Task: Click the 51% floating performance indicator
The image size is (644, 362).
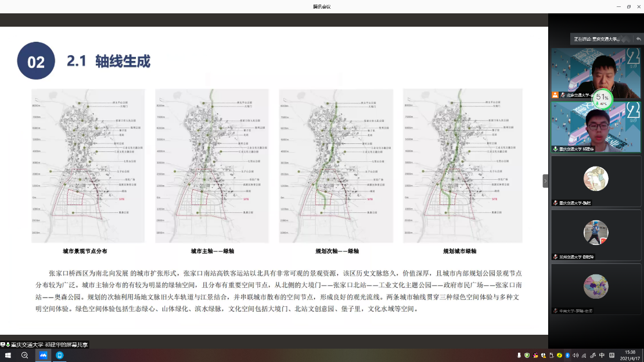Action: 603,99
